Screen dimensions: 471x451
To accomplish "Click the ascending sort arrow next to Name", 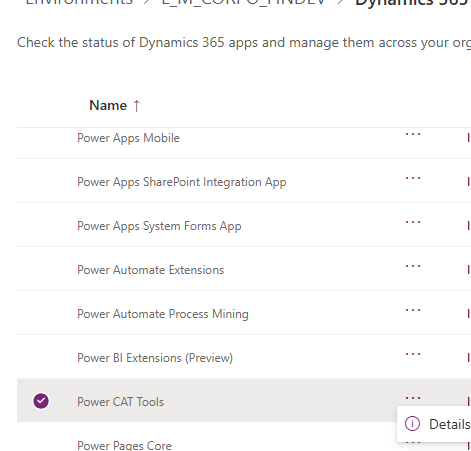I will point(136,106).
